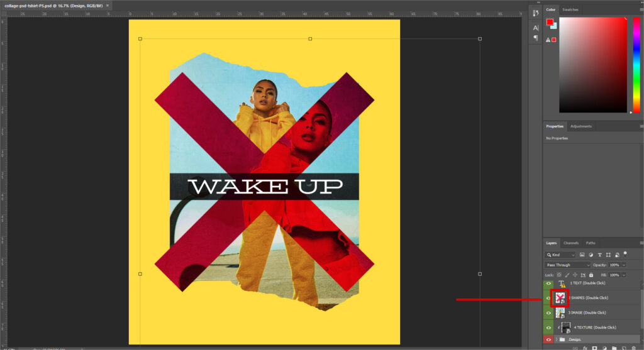Select the collage-psd-tshirt-PS.psd document tab

[54, 6]
